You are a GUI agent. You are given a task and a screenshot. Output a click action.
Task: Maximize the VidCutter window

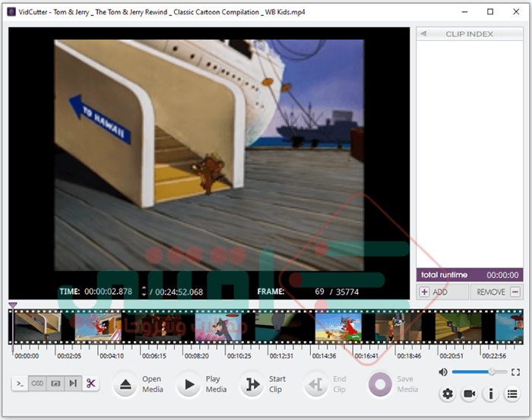point(490,12)
